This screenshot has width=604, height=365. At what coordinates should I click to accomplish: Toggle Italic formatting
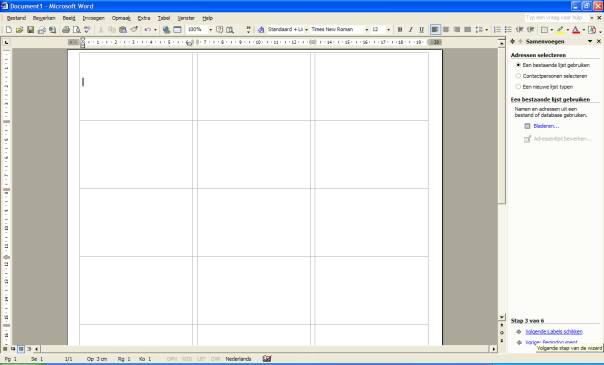(411, 30)
